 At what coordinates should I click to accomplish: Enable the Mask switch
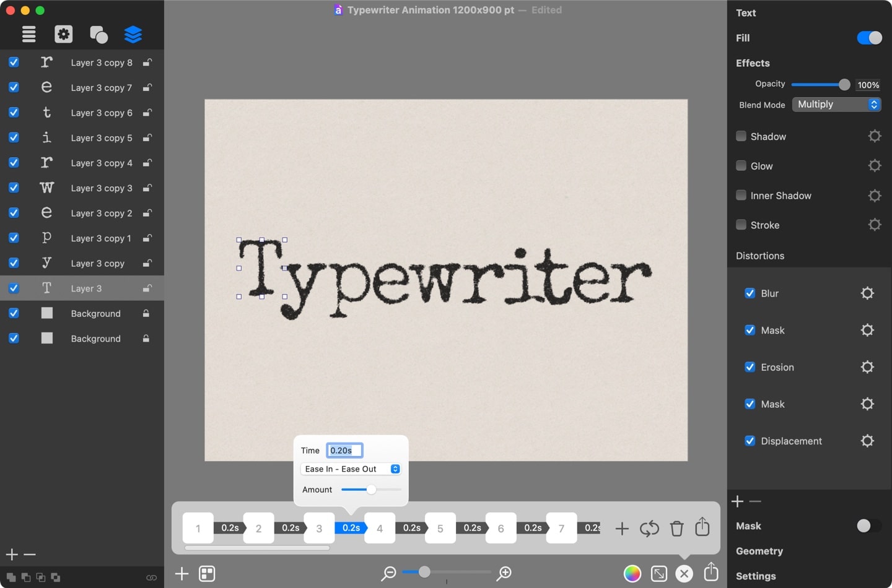869,525
